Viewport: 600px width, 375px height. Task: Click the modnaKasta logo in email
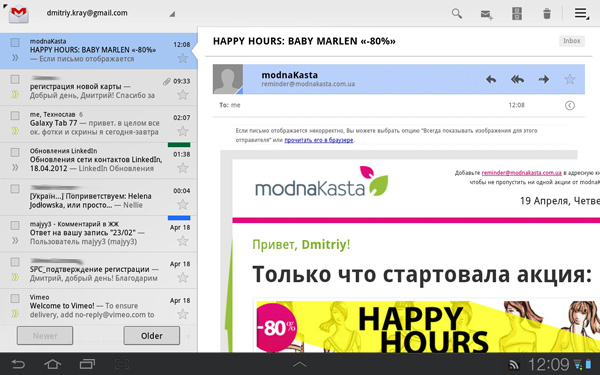click(321, 182)
